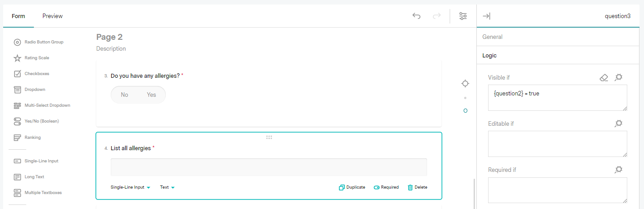
Task: Open the survey settings sliders icon
Action: coord(463,16)
